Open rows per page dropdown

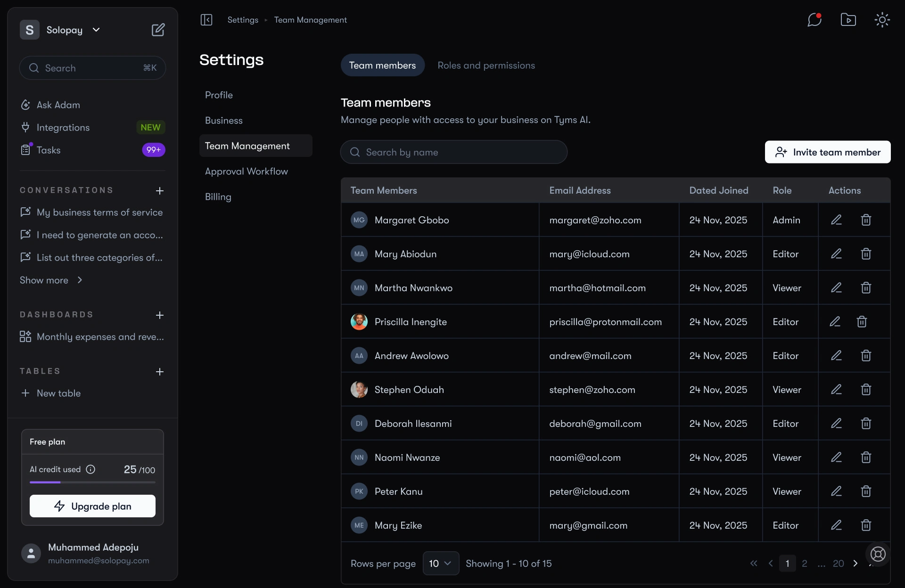click(441, 563)
